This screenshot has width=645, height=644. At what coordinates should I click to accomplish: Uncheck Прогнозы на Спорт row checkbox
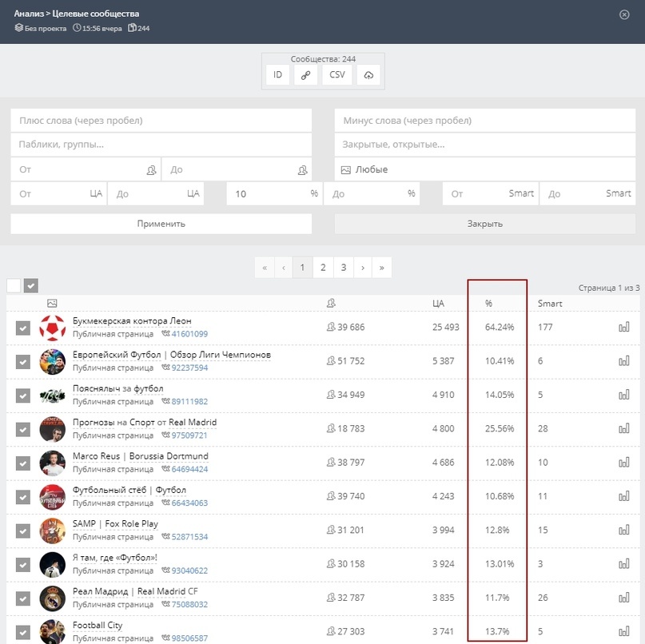[x=23, y=429]
